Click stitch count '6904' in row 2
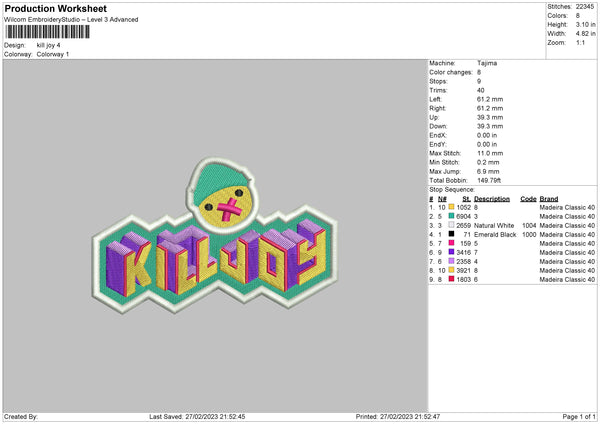 [x=463, y=217]
